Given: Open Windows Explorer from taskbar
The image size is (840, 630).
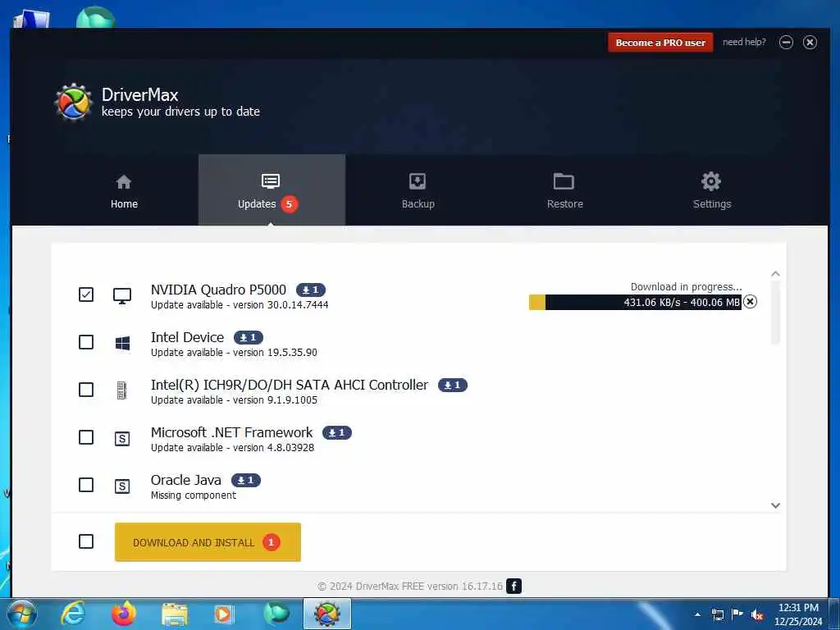Looking at the screenshot, I should 175,614.
